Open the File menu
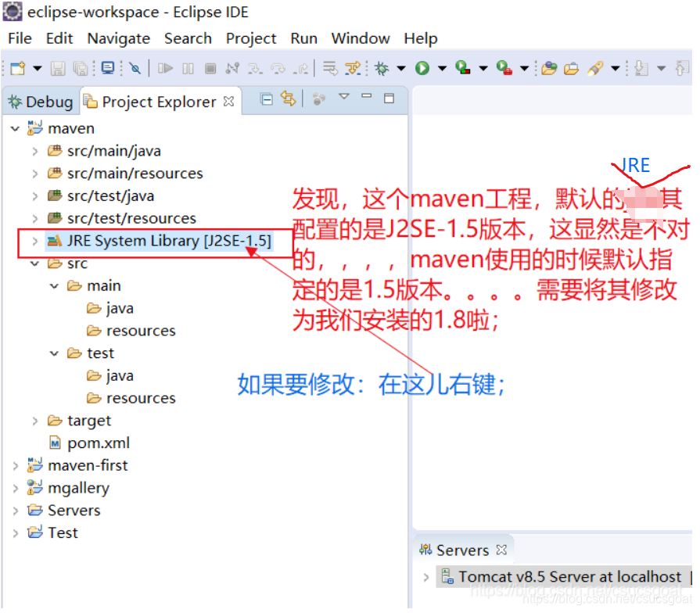 coord(20,38)
